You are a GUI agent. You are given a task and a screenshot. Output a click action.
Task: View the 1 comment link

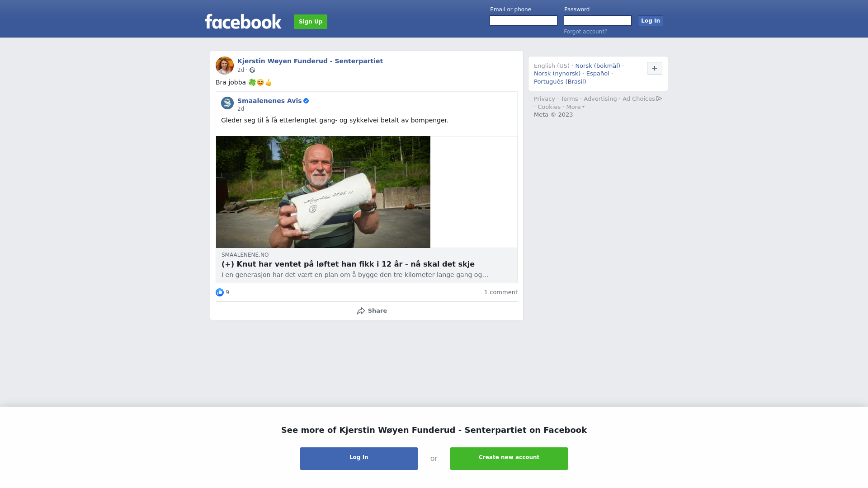501,292
